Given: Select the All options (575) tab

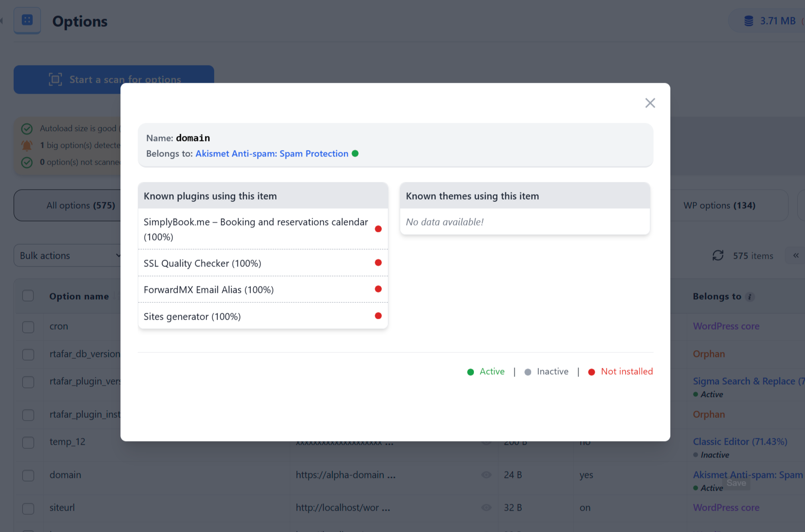Looking at the screenshot, I should point(80,205).
